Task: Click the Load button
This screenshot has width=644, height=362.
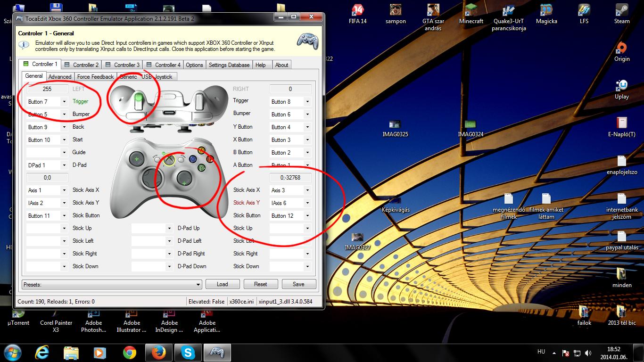Action: point(223,284)
